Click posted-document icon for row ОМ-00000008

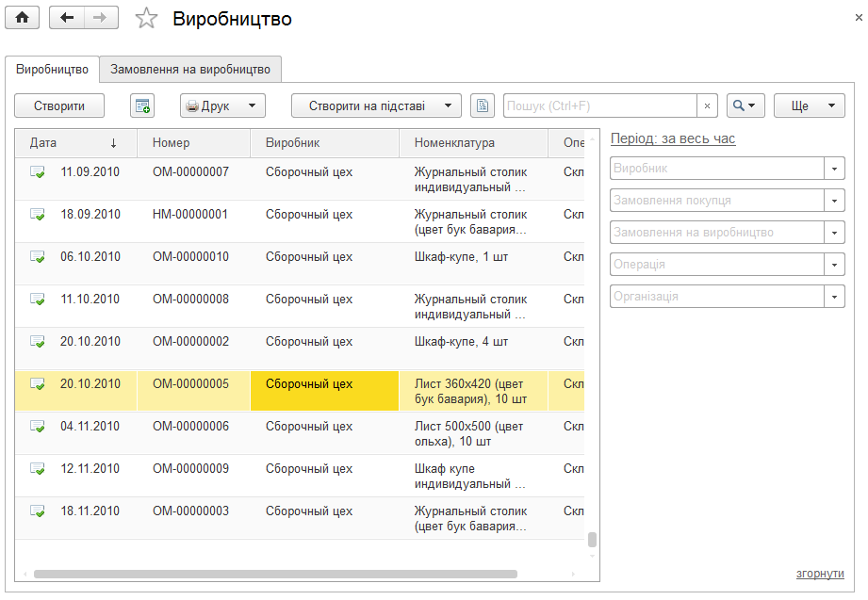tap(37, 300)
